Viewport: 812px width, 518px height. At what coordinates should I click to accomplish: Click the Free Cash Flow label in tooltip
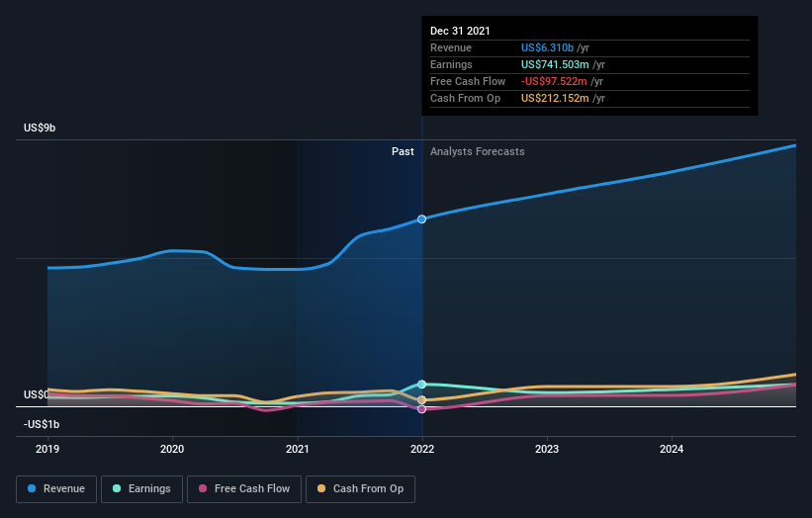tap(468, 82)
